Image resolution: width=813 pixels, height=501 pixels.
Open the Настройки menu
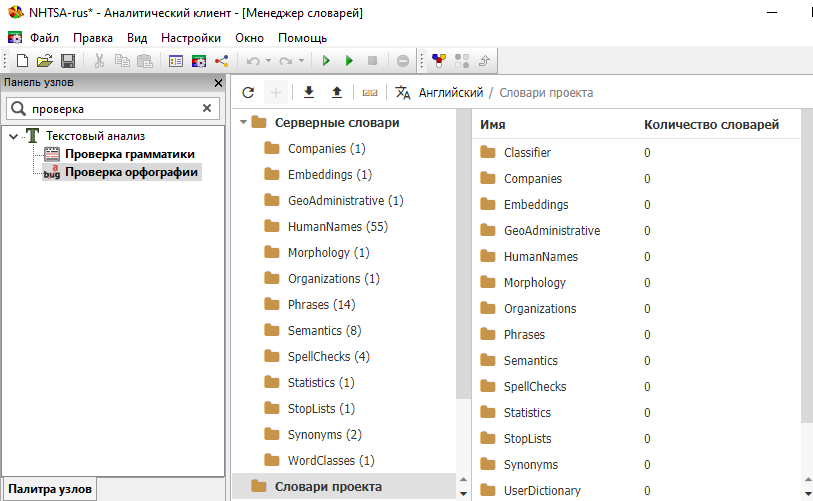click(190, 38)
